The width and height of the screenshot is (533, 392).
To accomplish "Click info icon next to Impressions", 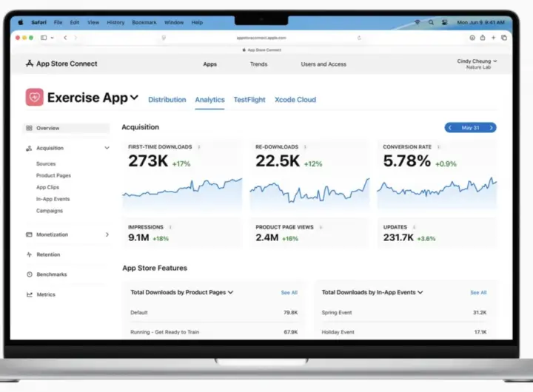I will (x=170, y=227).
